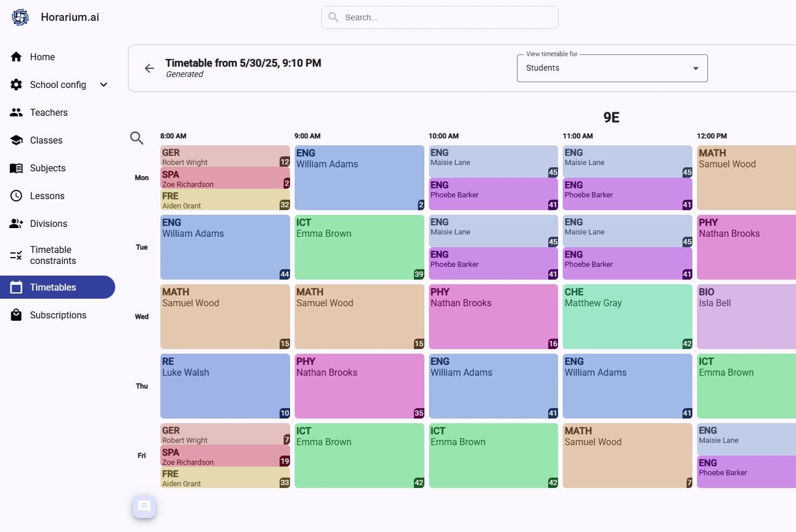The width and height of the screenshot is (796, 532).
Task: Open the chat bubble widget
Action: [x=144, y=507]
